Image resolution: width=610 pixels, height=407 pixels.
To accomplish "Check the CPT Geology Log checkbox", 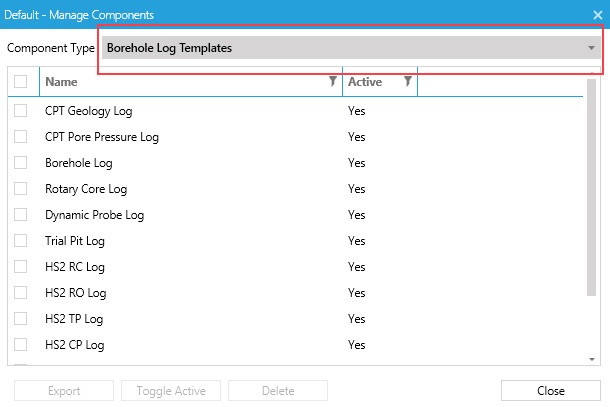I will pyautogui.click(x=21, y=111).
